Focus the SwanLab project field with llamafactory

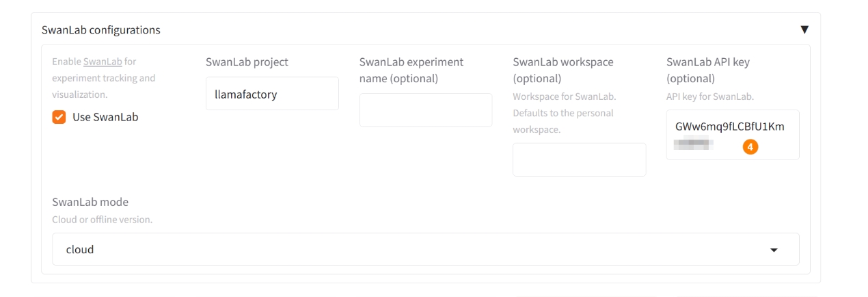[272, 94]
